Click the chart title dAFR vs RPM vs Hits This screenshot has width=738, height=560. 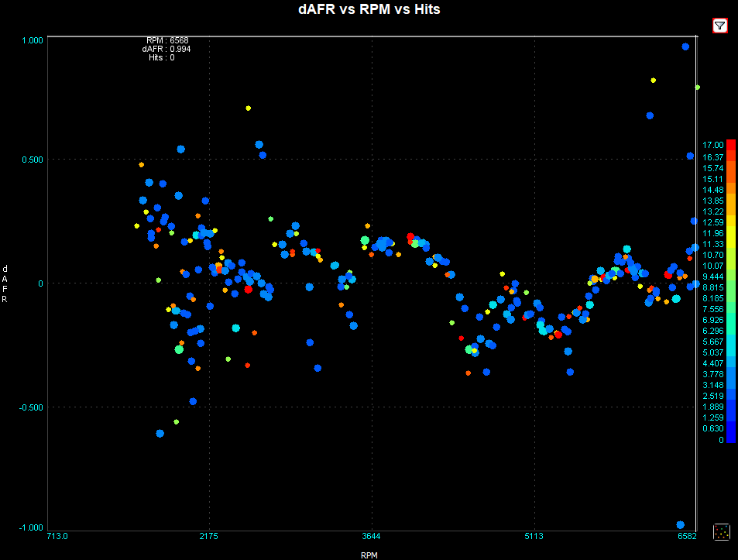tap(369, 9)
